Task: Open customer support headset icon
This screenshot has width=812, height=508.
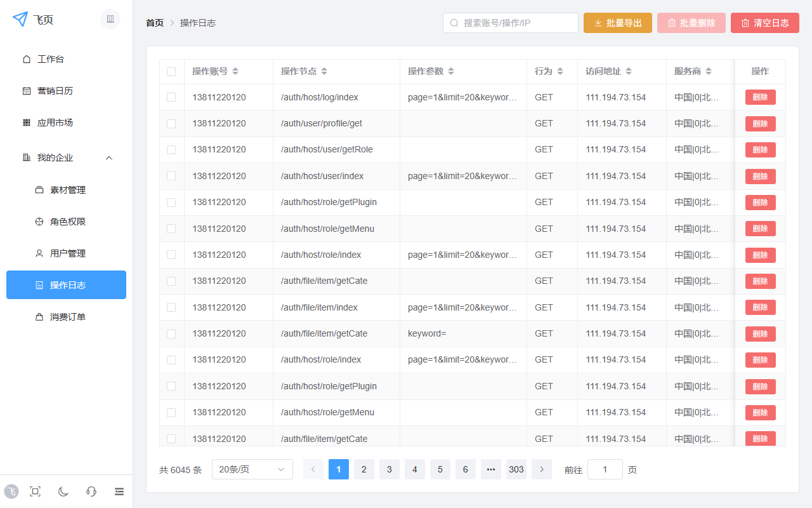Action: tap(91, 491)
